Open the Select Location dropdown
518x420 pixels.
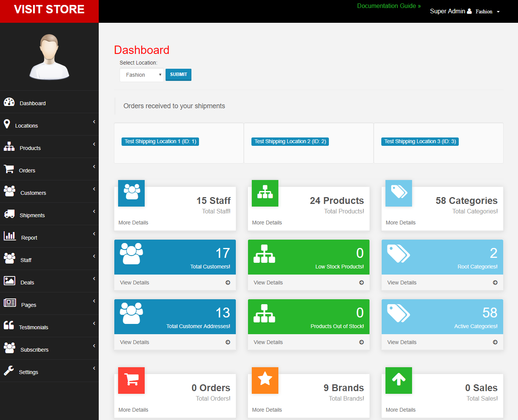tap(142, 75)
